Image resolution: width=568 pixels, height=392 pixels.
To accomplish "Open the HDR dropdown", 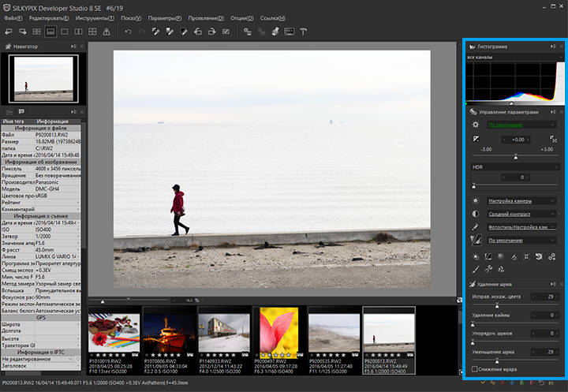I will point(514,167).
